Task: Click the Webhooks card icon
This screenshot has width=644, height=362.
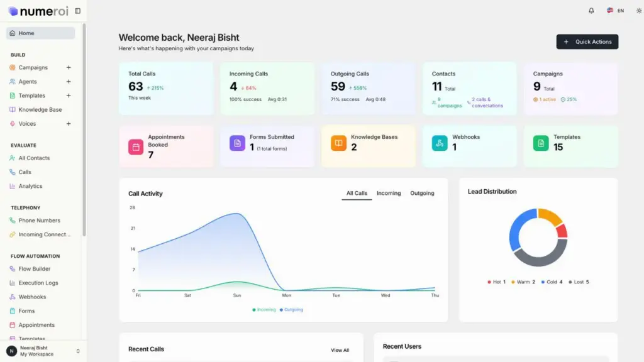Action: [440, 143]
